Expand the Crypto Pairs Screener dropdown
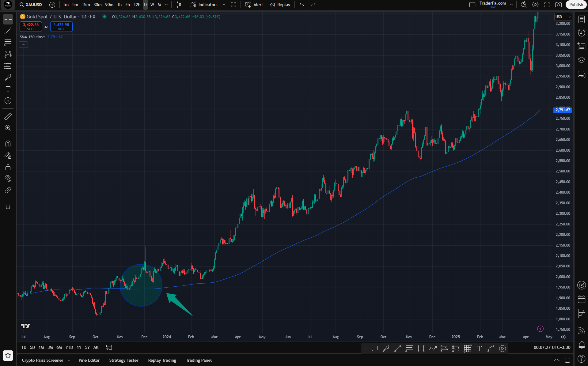 click(x=69, y=360)
